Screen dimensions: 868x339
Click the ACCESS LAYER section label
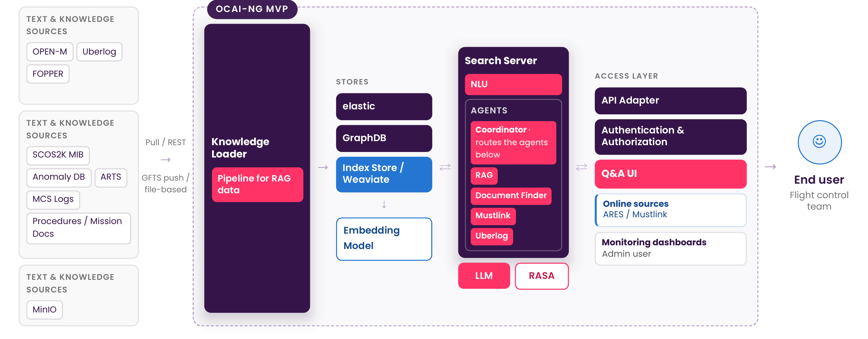point(626,76)
